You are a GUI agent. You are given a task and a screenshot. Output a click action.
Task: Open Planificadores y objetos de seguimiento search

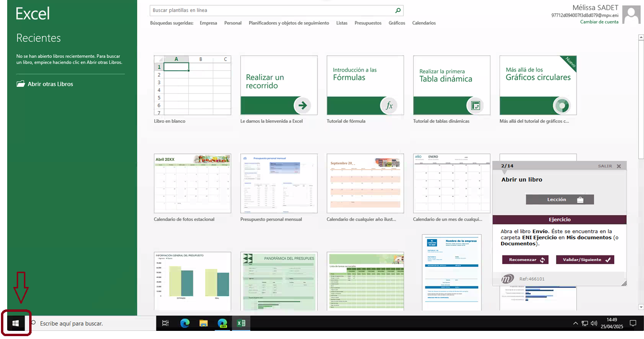[289, 23]
